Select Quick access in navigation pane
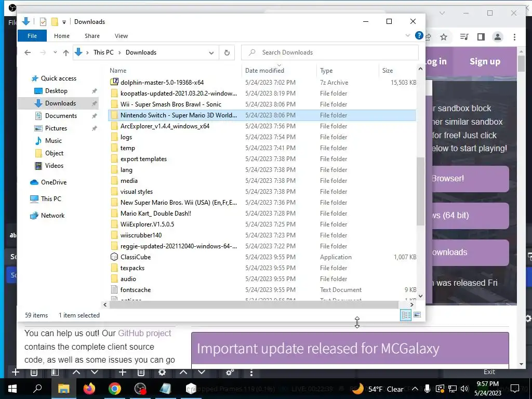The height and width of the screenshot is (399, 532). pos(58,78)
